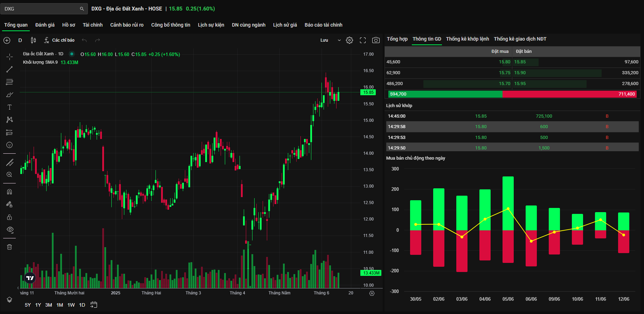Select the ruler measure tool
This screenshot has width=644, height=314.
pyautogui.click(x=9, y=162)
